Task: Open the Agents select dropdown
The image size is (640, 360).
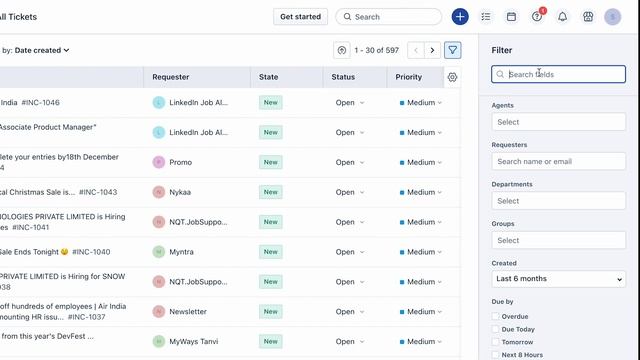Action: (558, 122)
